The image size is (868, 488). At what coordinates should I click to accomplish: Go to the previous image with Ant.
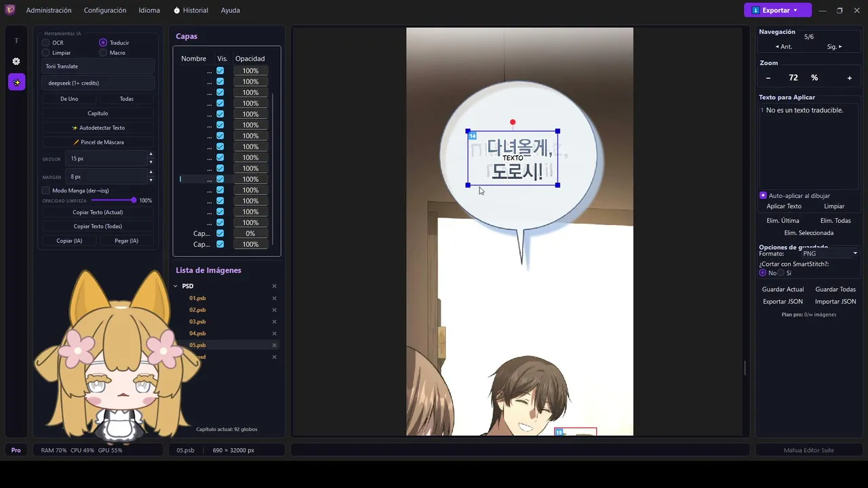pos(784,47)
